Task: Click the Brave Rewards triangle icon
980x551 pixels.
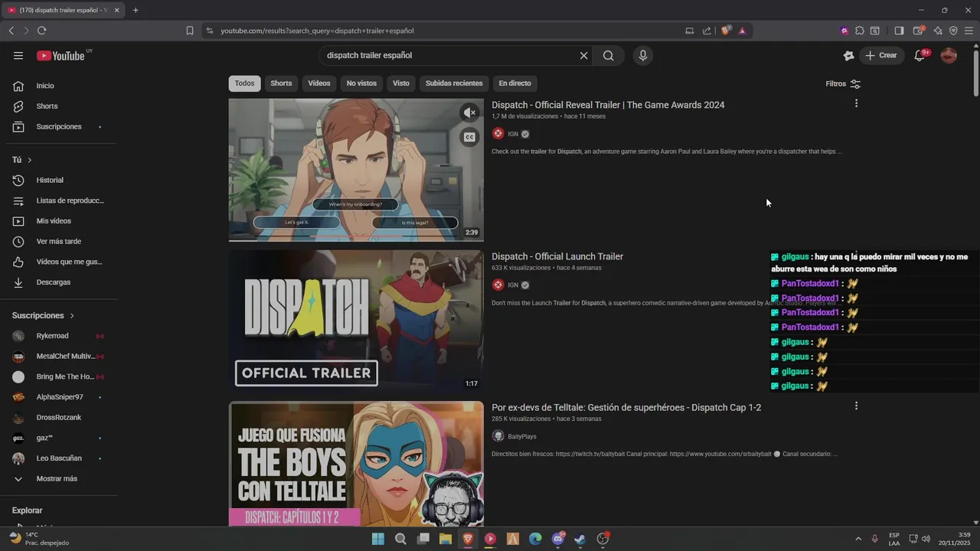Action: coord(742,31)
